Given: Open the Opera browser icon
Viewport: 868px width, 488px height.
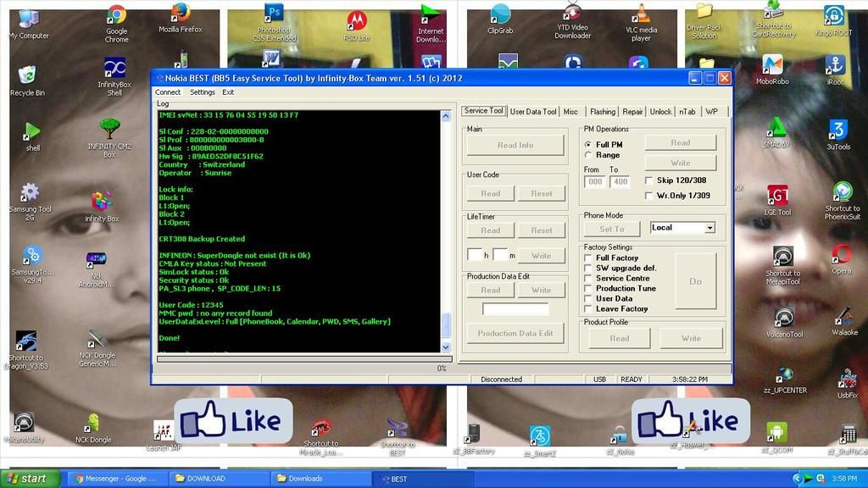Looking at the screenshot, I should [x=841, y=254].
